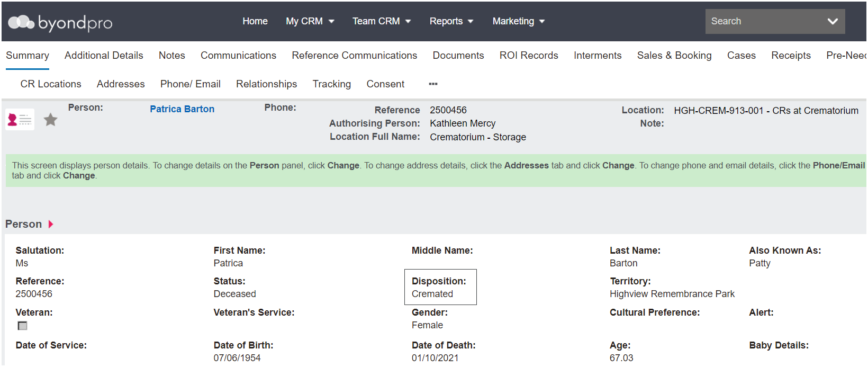
Task: Open the Relationships tab
Action: pyautogui.click(x=267, y=84)
